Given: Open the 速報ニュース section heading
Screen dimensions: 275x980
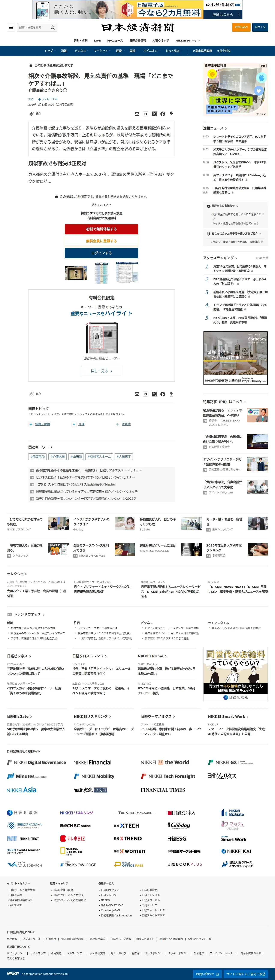Looking at the screenshot, I should pyautogui.click(x=215, y=128).
